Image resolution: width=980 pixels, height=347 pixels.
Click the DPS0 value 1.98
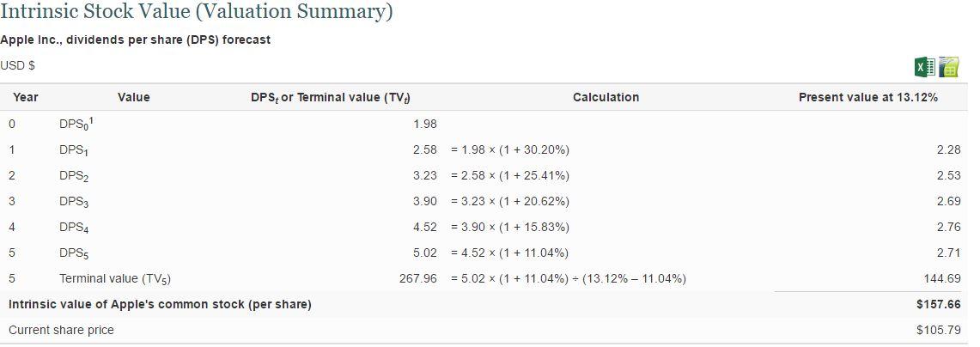point(425,124)
